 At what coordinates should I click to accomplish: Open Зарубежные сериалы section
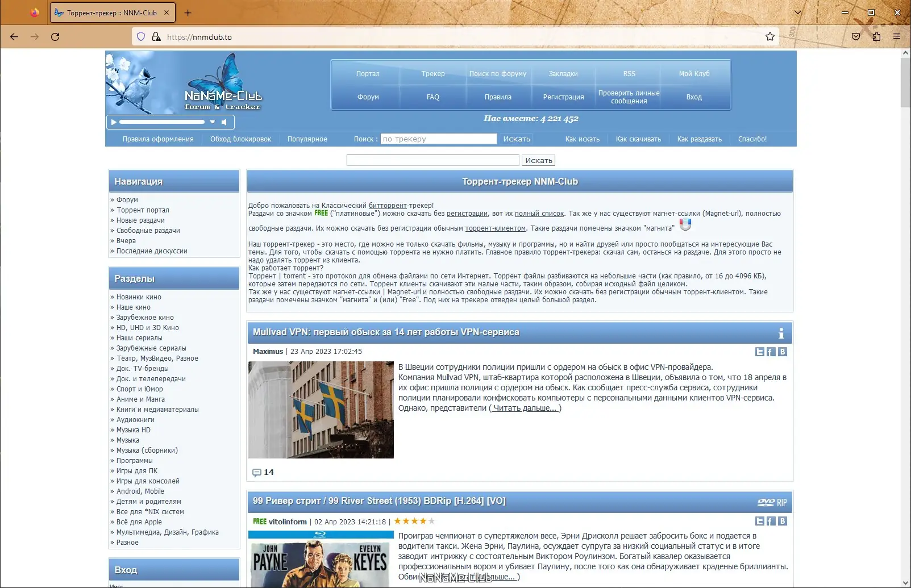click(x=151, y=348)
